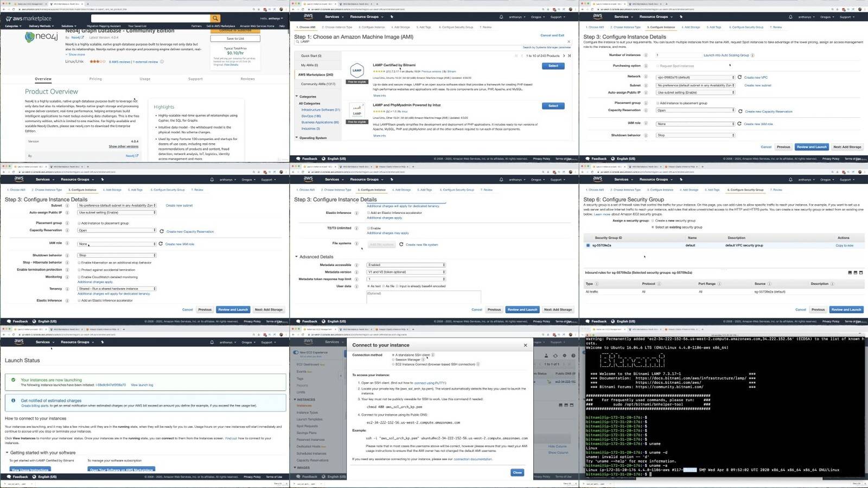This screenshot has height=488, width=868.
Task: Click the green success check on Launch Status
Action: [13, 380]
